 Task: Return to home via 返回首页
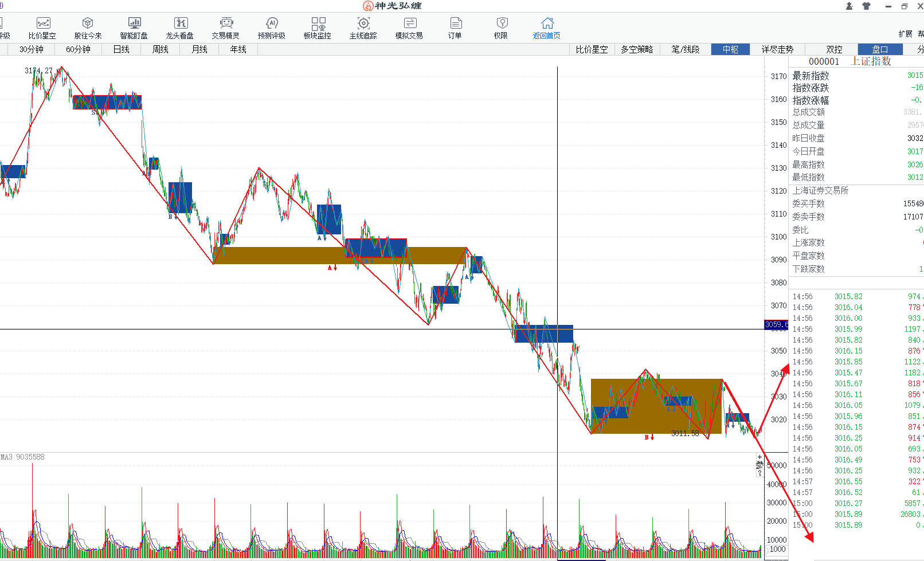click(547, 28)
